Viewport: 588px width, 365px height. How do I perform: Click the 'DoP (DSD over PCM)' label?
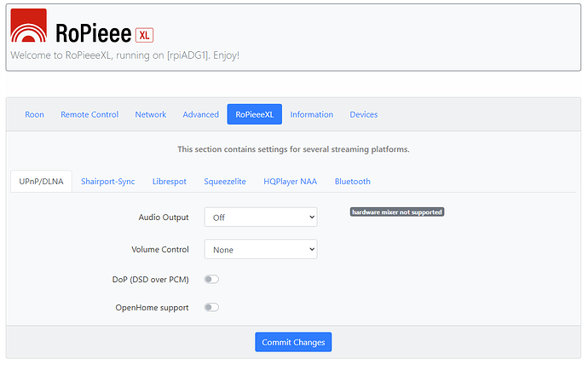150,280
